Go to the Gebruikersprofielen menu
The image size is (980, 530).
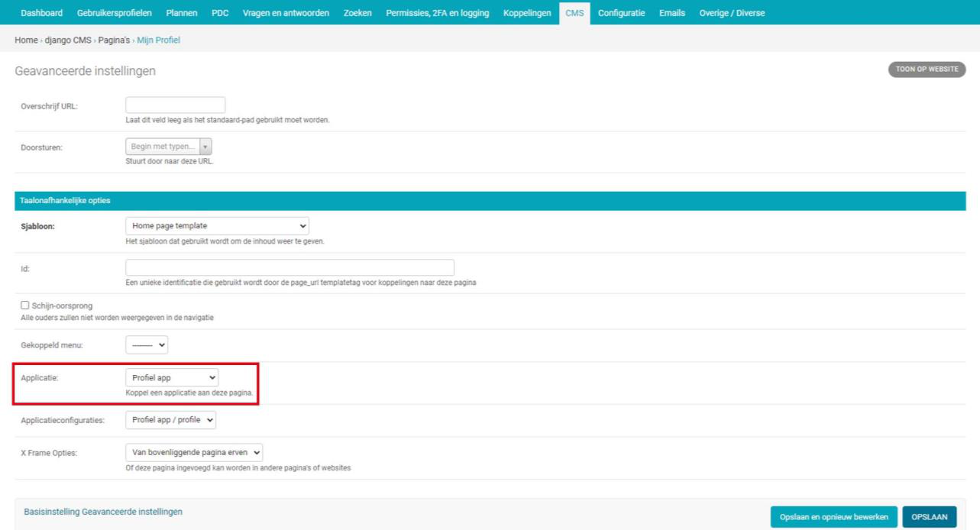(114, 13)
